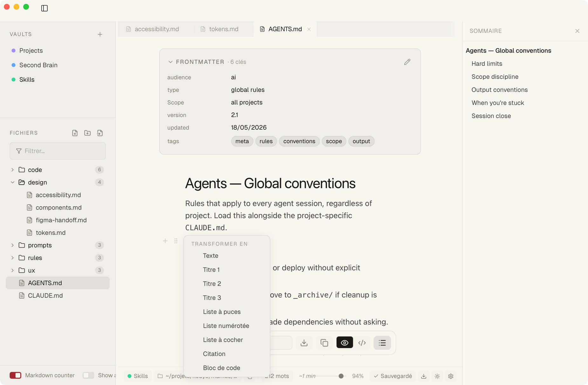Click status bar export download icon

coord(424,376)
